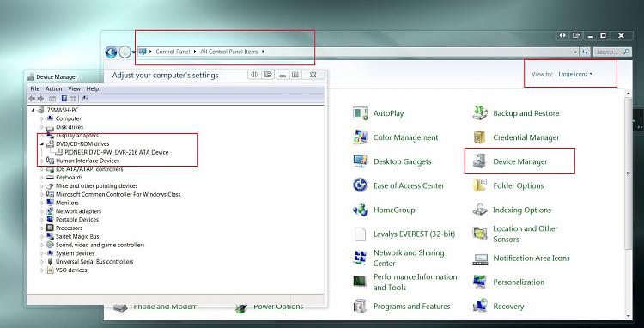The height and width of the screenshot is (328, 644).
Task: Open the address bar history dropdown arrow
Action: pyautogui.click(x=575, y=52)
